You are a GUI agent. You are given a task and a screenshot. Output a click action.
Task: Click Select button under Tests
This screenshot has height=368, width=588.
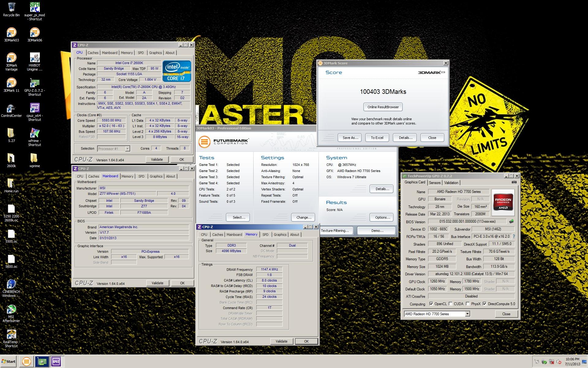coord(239,217)
